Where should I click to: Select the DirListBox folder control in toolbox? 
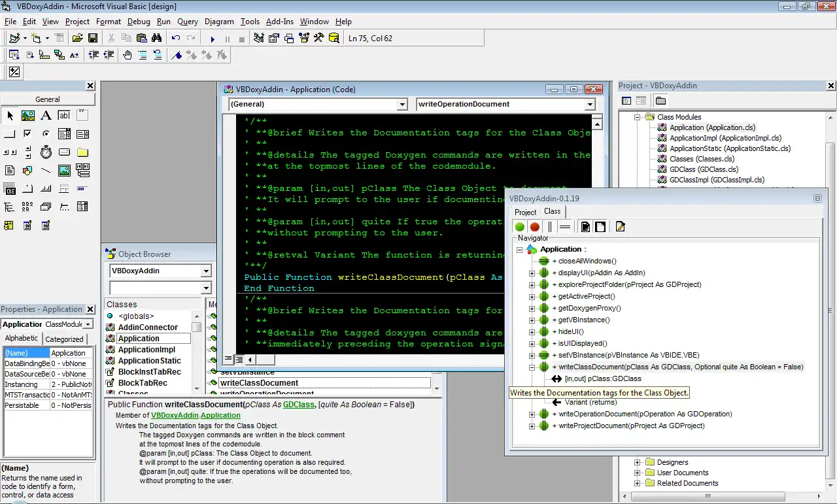tap(82, 152)
